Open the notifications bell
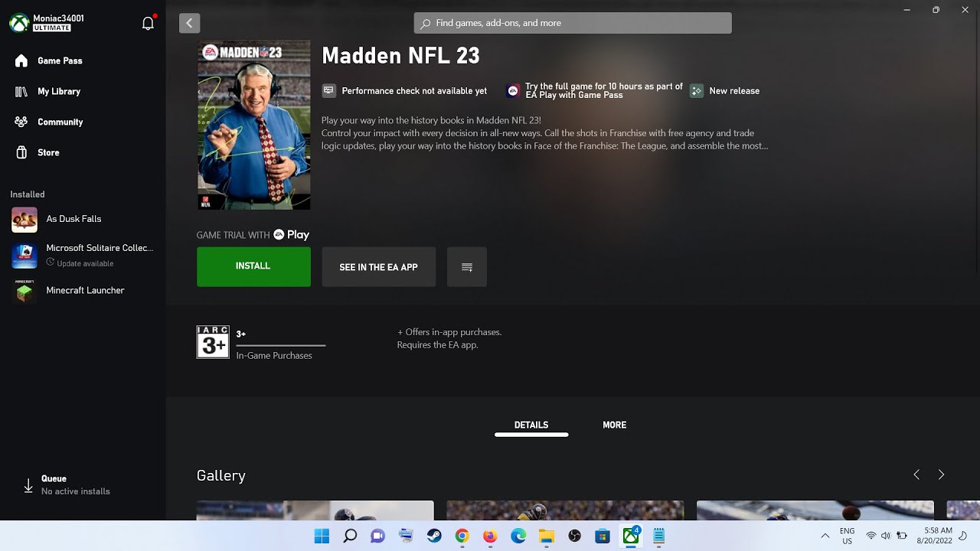 [x=149, y=23]
